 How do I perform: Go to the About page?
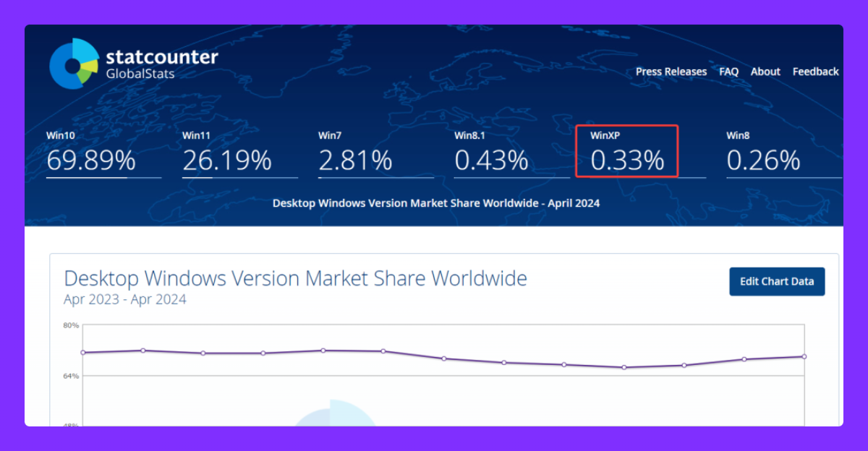click(765, 72)
